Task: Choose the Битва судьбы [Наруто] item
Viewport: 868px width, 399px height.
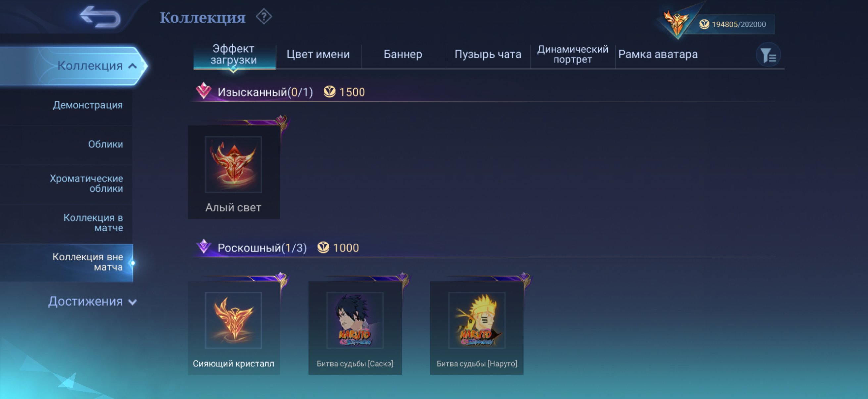Action: (476, 328)
